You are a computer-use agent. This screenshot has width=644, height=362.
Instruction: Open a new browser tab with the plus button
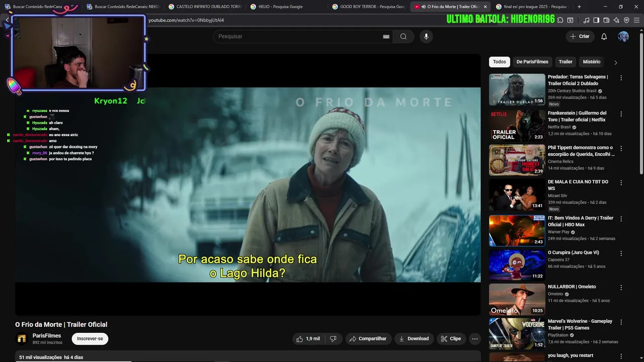[579, 7]
